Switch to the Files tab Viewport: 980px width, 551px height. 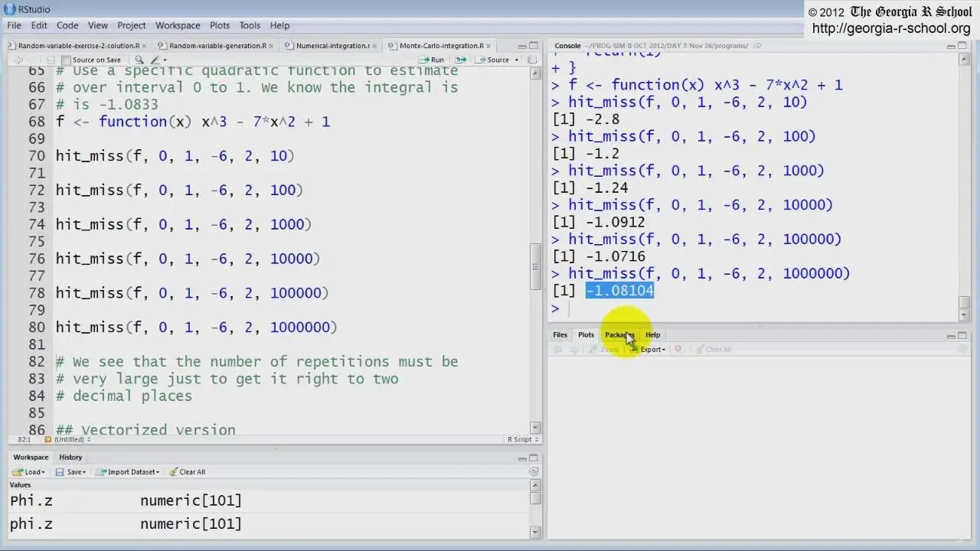tap(560, 334)
